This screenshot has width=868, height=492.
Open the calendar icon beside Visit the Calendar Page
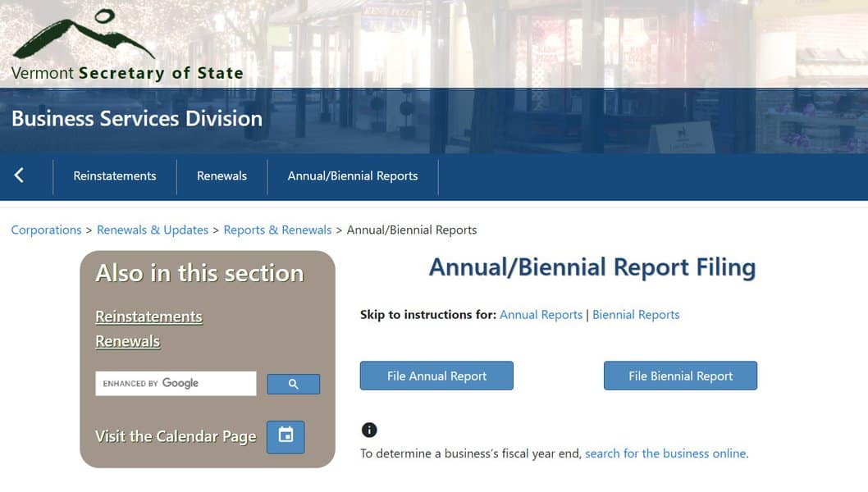tap(285, 437)
